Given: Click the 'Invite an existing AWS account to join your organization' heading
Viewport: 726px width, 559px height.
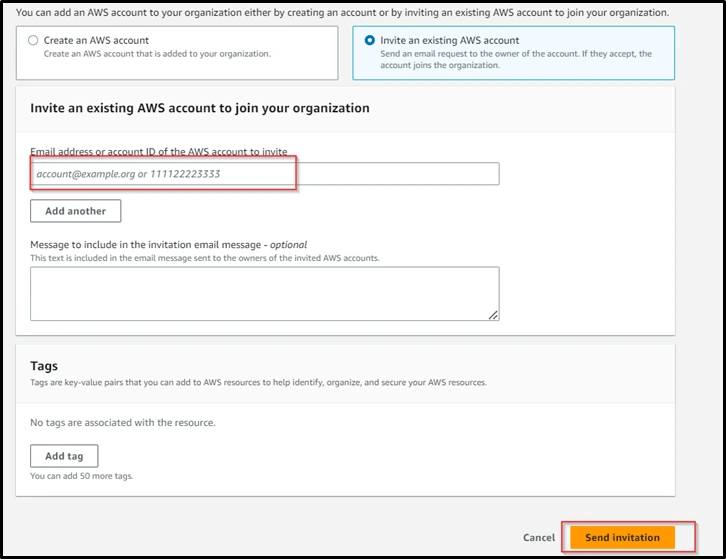Looking at the screenshot, I should click(200, 108).
